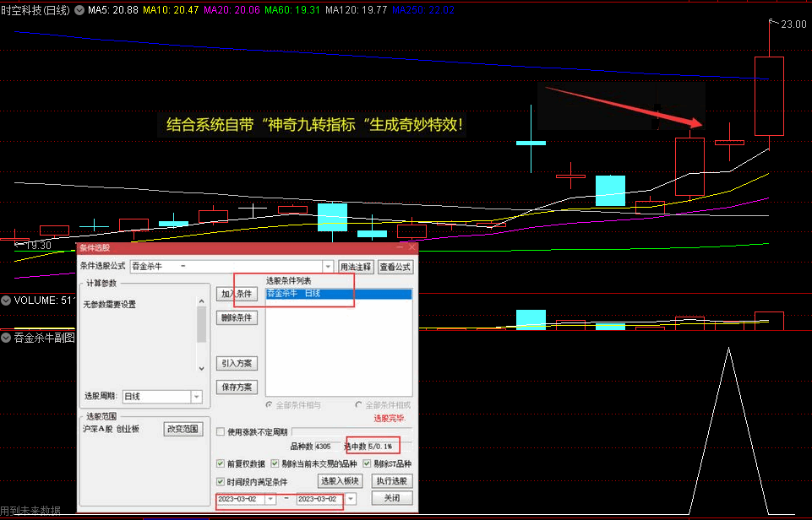Click the 无参数需要设置 text

tap(110, 304)
